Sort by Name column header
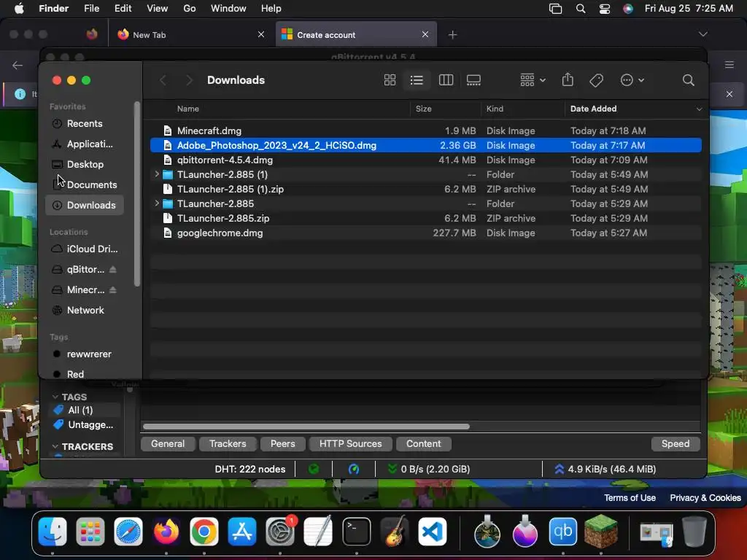The height and width of the screenshot is (560, 747). click(x=187, y=109)
